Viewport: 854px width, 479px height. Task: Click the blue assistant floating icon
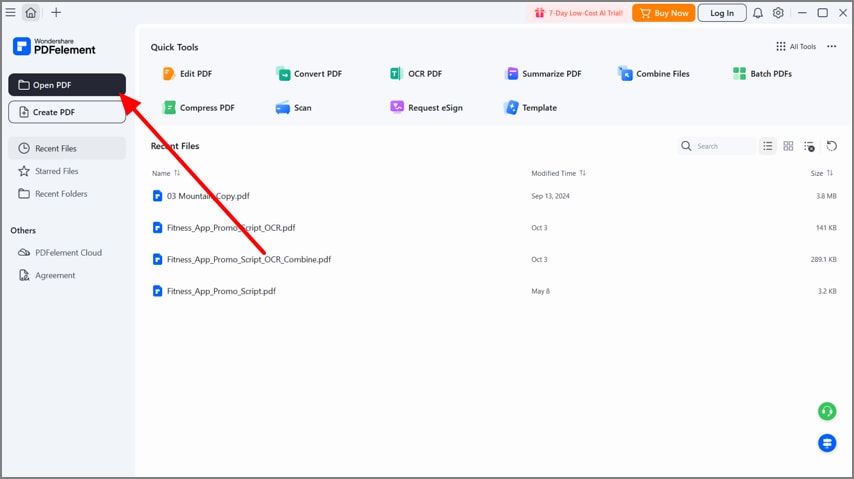[x=827, y=443]
